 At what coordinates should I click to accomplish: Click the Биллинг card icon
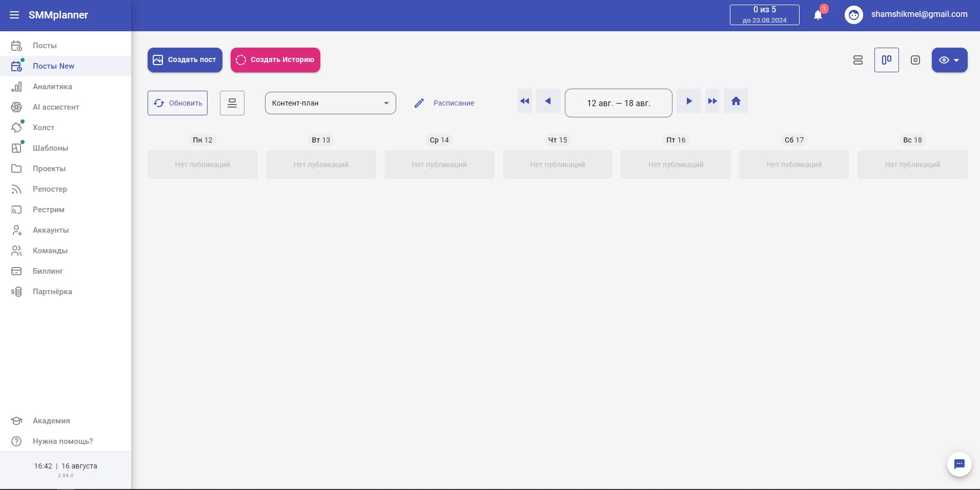tap(16, 271)
